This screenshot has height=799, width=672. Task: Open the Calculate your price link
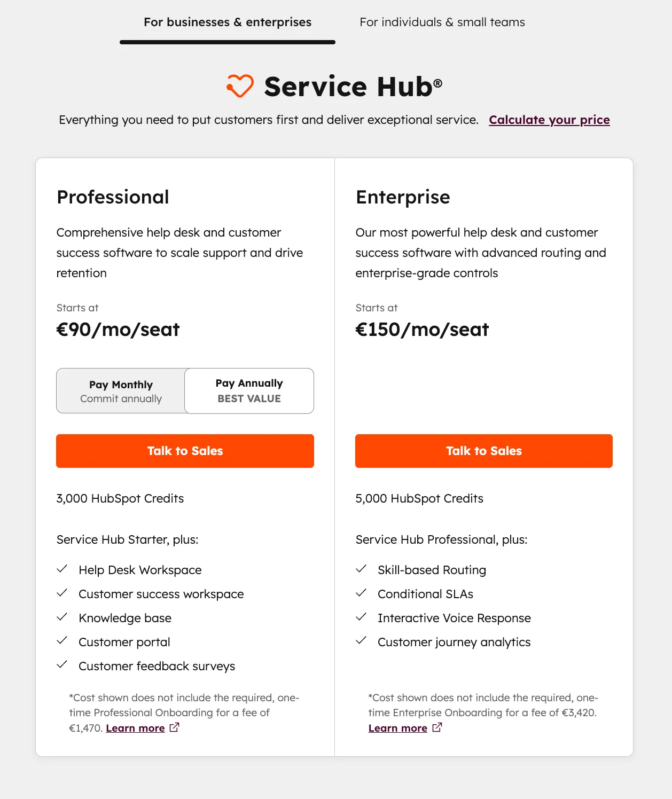[x=549, y=120]
